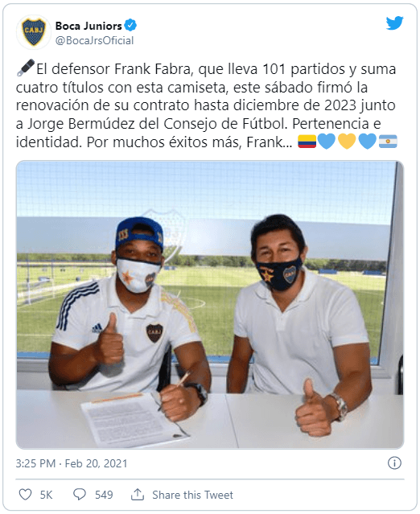The width and height of the screenshot is (420, 514).
Task: Click the pen emoji at tweet start
Action: (x=25, y=68)
